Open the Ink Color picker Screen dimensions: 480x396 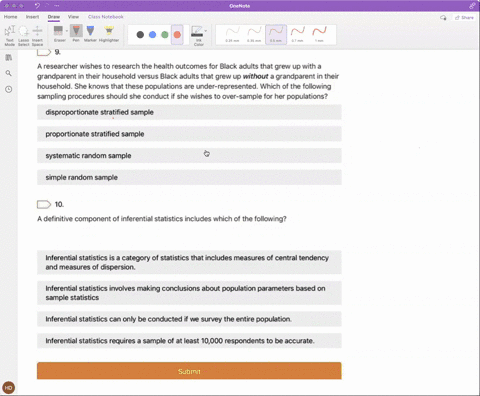[x=198, y=35]
